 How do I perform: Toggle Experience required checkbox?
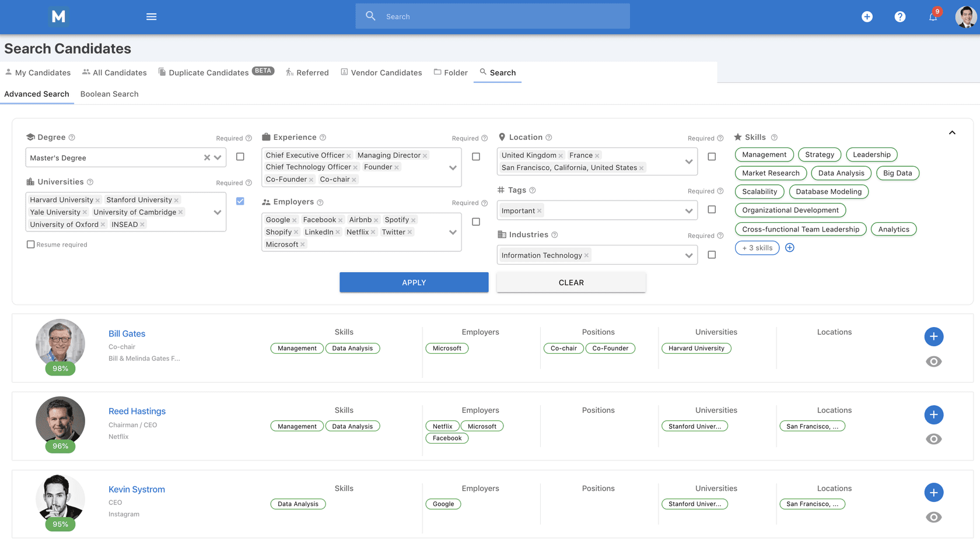click(x=476, y=157)
